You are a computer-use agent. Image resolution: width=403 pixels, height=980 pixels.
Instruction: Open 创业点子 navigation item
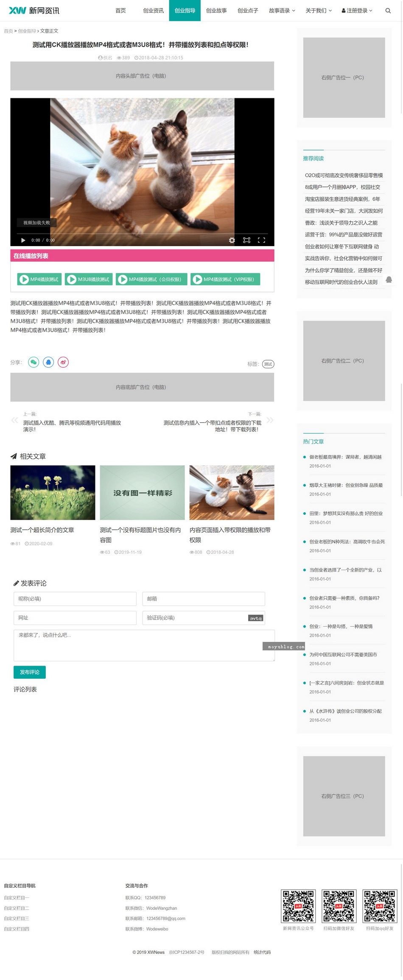pos(248,11)
